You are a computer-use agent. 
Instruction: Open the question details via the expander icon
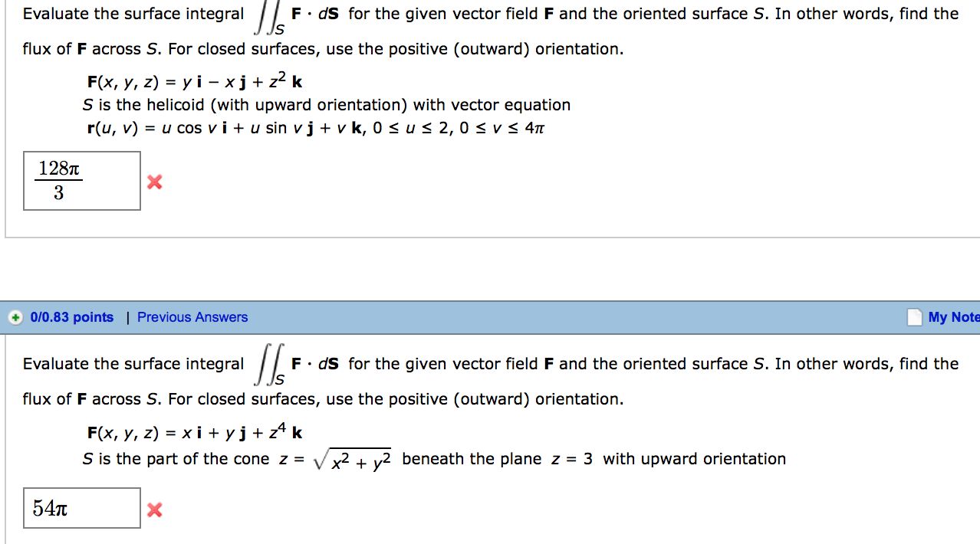coord(16,316)
